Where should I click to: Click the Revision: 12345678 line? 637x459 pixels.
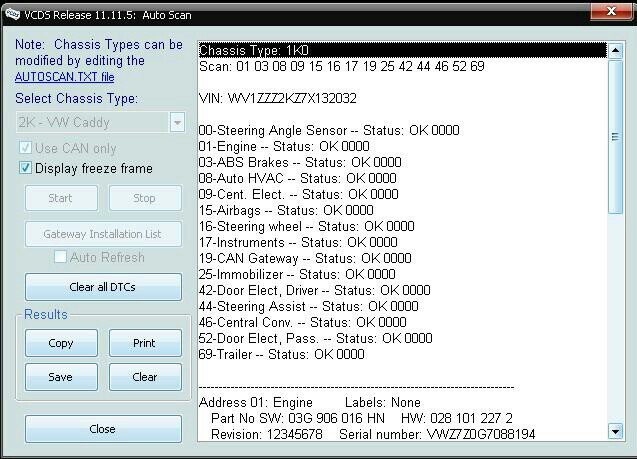tap(403, 434)
